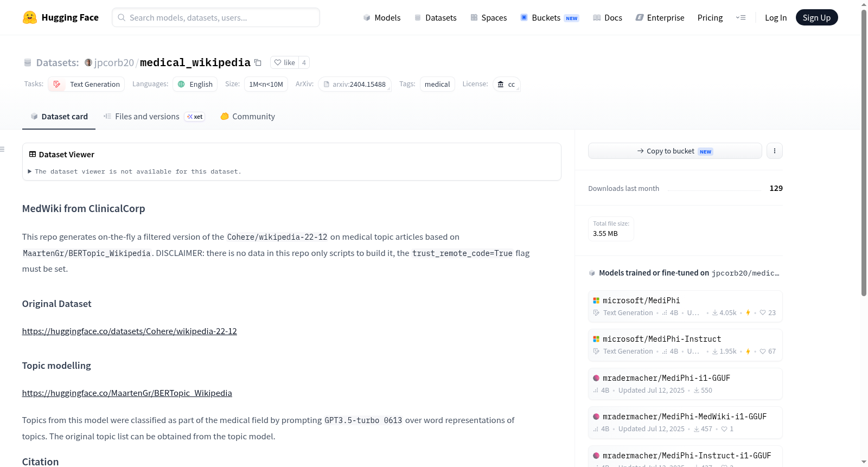
Task: Open the Datasets navigation item
Action: [436, 17]
